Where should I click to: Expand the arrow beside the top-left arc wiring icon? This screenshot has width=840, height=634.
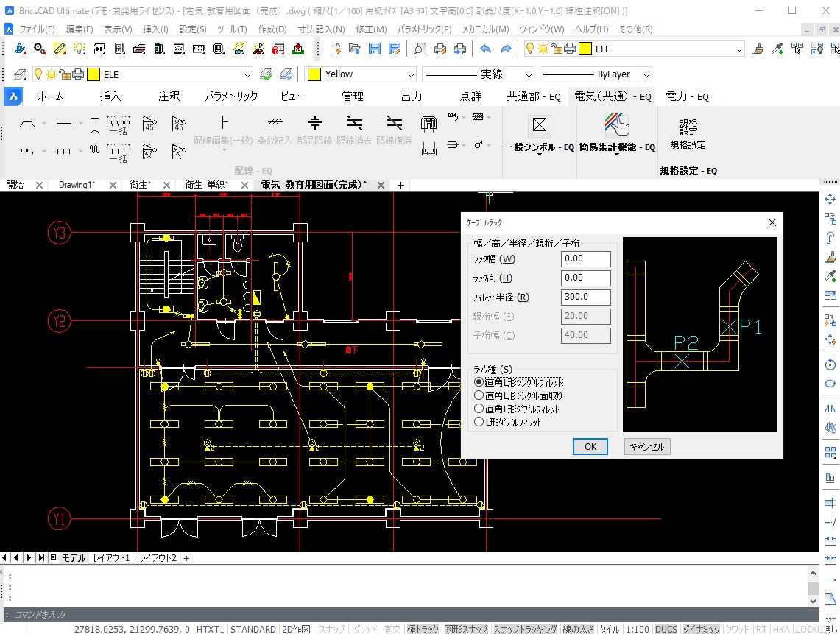[44, 124]
